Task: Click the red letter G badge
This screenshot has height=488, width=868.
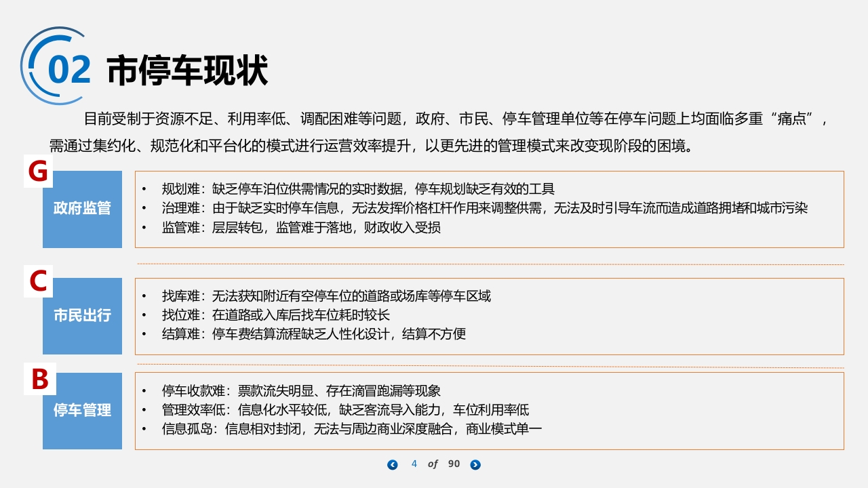Action: tap(38, 172)
